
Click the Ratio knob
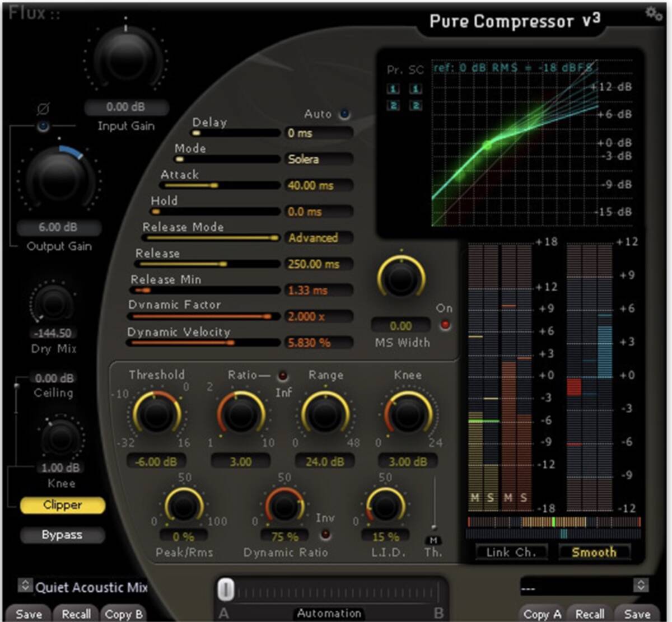241,415
